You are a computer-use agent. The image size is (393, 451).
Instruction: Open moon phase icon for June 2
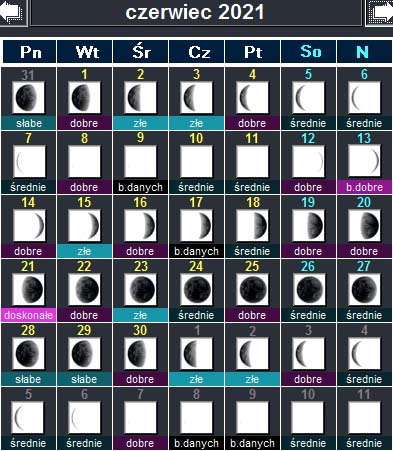point(140,98)
